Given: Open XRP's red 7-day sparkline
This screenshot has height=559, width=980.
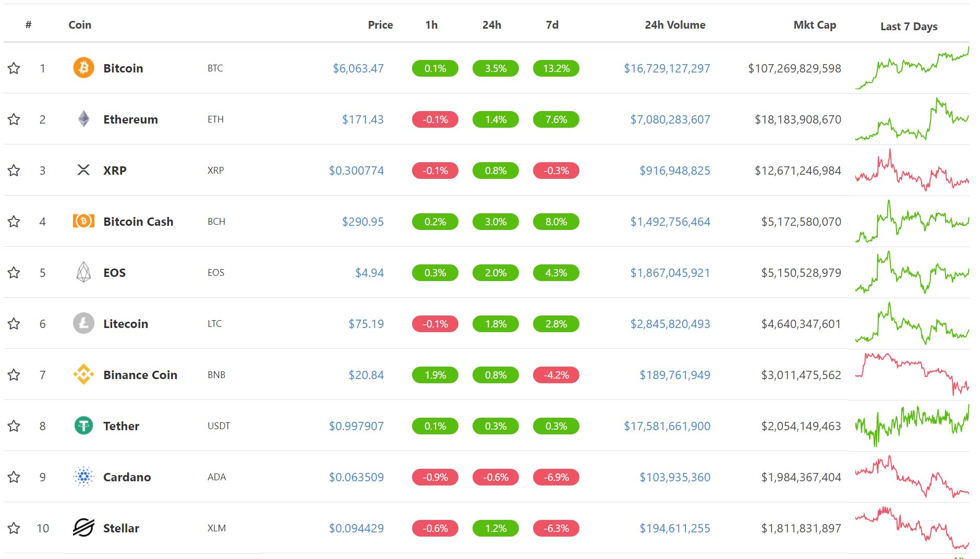Looking at the screenshot, I should point(912,170).
